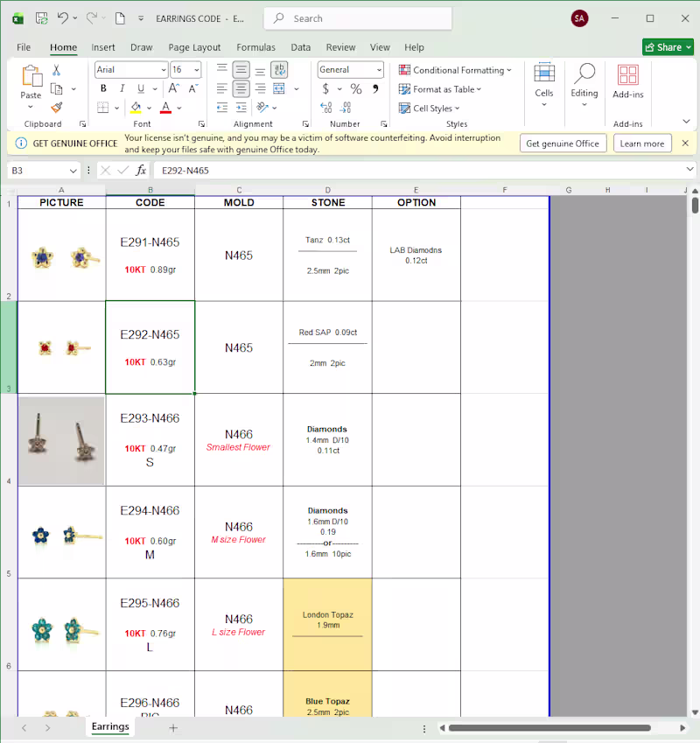Open the Add-ins button
The image size is (700, 743).
point(628,81)
